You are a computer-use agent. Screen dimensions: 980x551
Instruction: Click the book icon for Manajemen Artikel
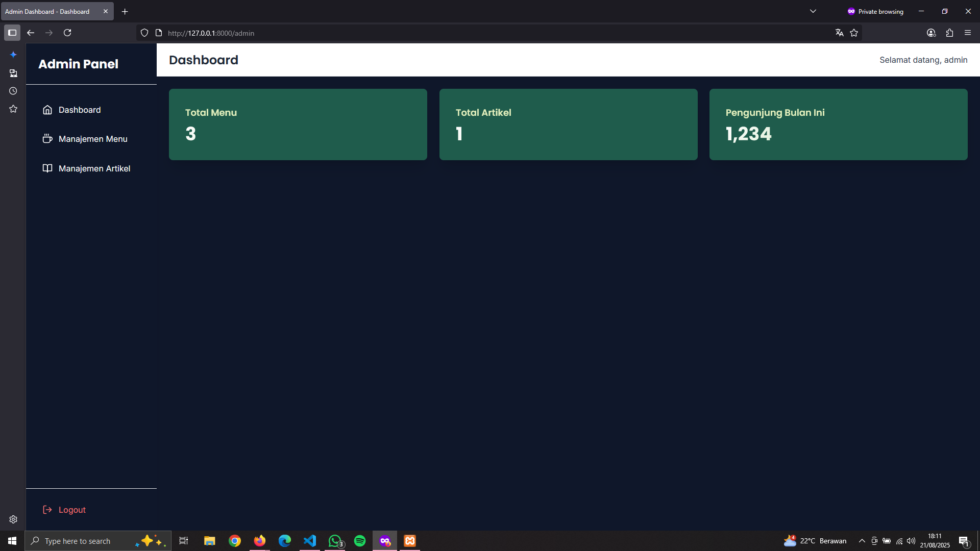click(x=47, y=168)
